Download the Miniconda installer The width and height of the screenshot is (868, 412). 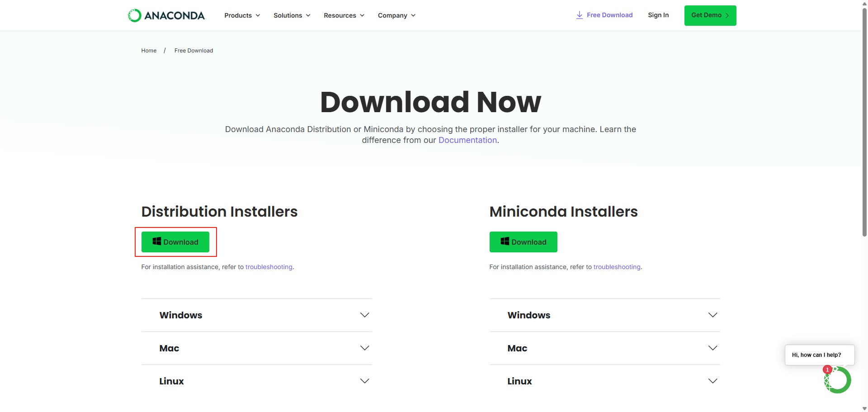(x=524, y=242)
